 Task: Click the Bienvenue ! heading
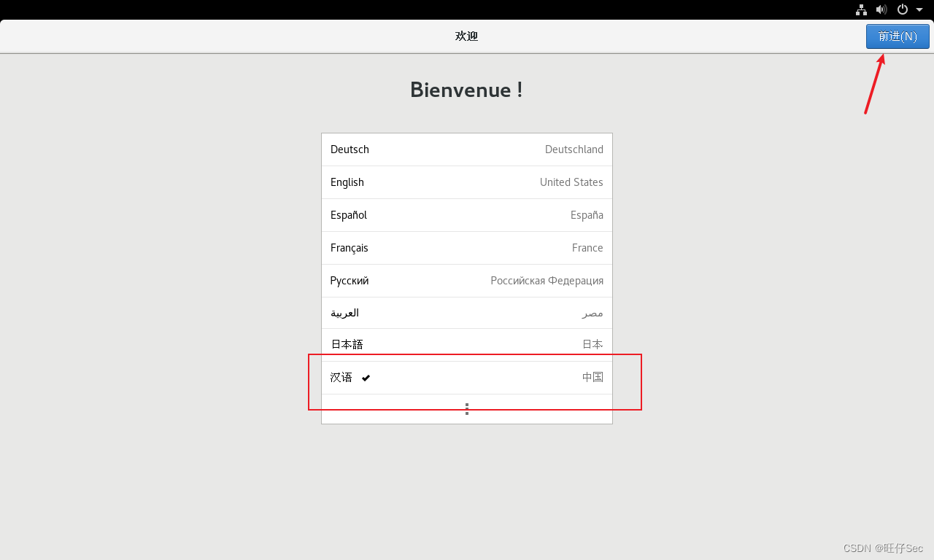pos(466,90)
